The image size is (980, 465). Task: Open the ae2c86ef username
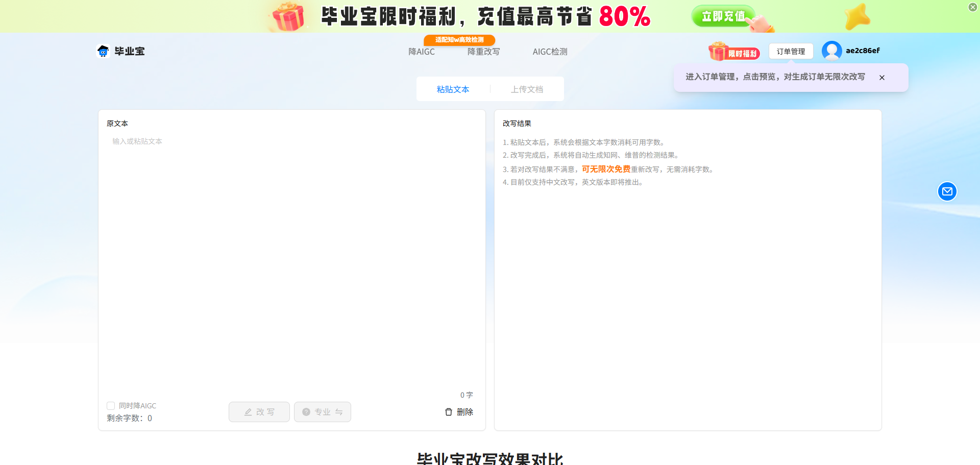tap(863, 51)
